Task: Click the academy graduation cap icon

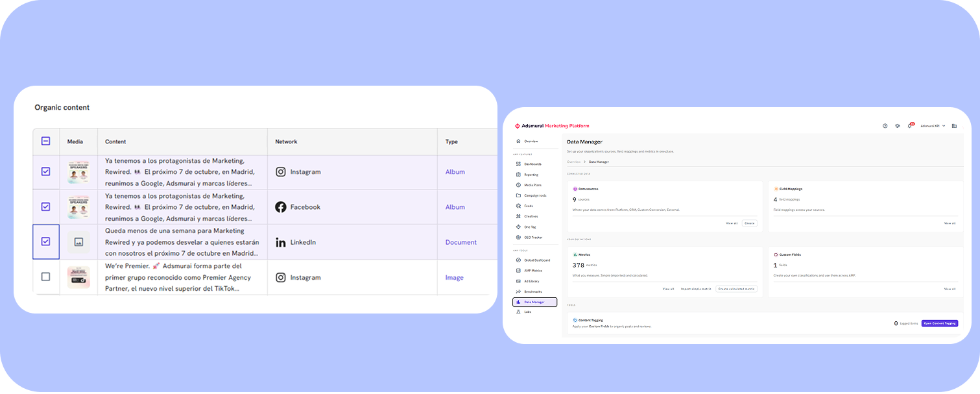Action: pyautogui.click(x=898, y=126)
